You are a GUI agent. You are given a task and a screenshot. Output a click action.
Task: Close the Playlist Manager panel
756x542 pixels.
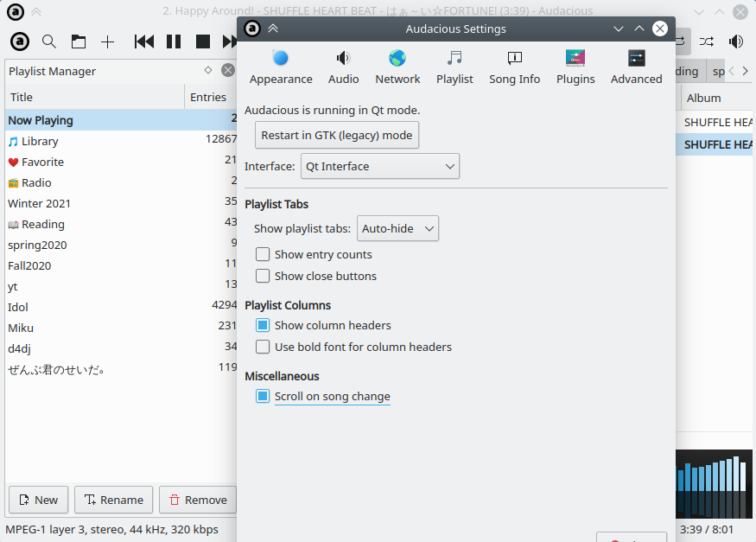pyautogui.click(x=228, y=70)
